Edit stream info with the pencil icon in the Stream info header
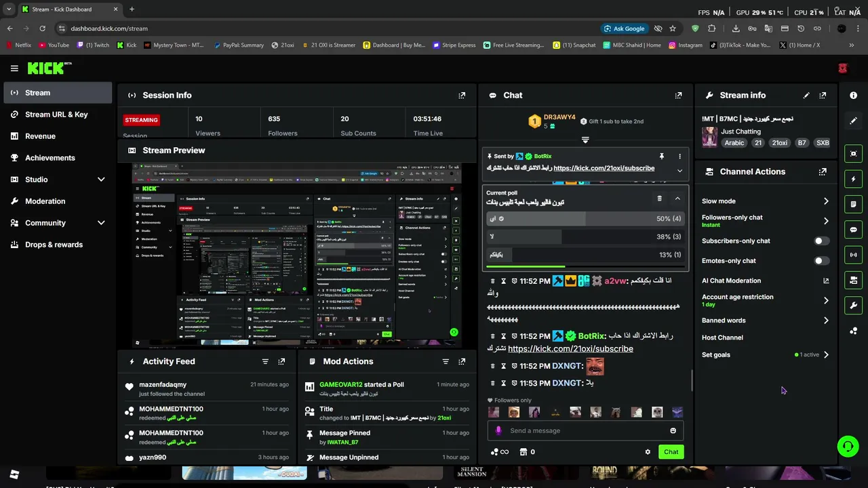The height and width of the screenshot is (488, 868). pyautogui.click(x=806, y=96)
